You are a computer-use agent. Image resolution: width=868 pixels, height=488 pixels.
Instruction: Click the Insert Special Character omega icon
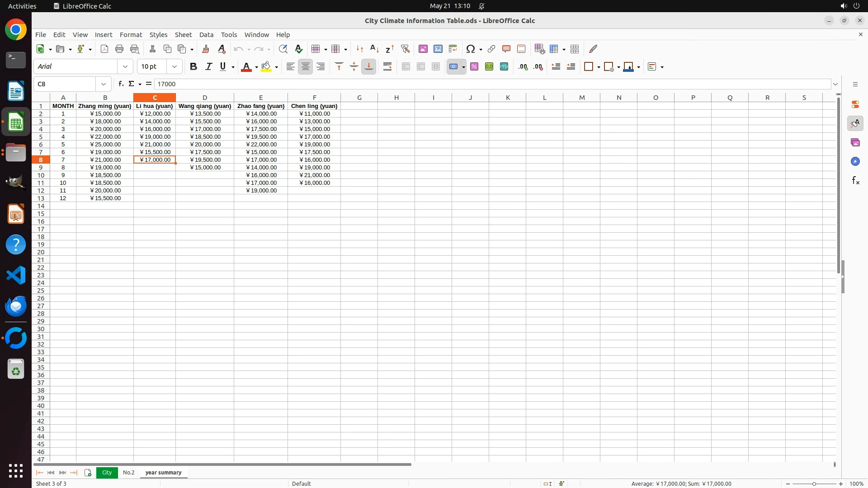tap(471, 49)
